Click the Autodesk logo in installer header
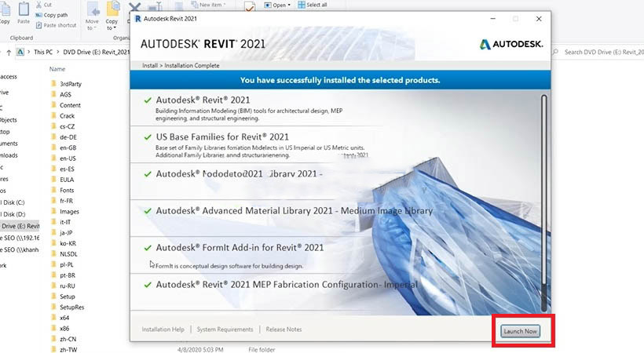This screenshot has width=644, height=353. [511, 44]
